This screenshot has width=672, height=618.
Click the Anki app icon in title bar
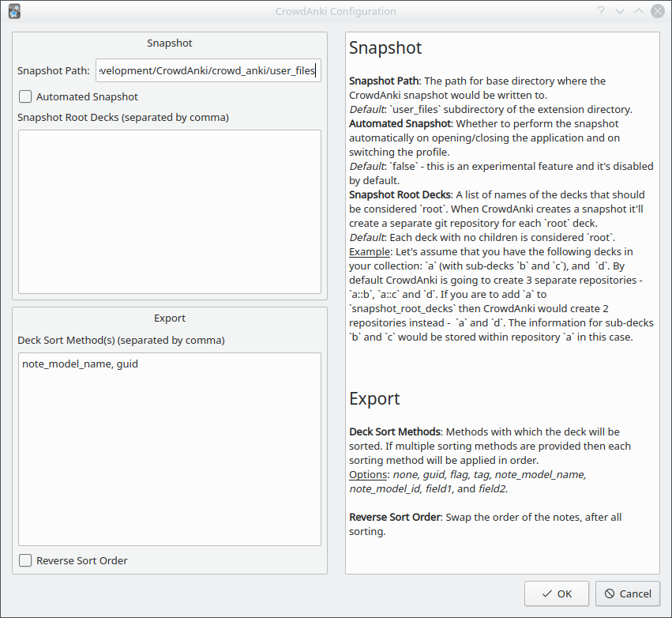pos(14,12)
